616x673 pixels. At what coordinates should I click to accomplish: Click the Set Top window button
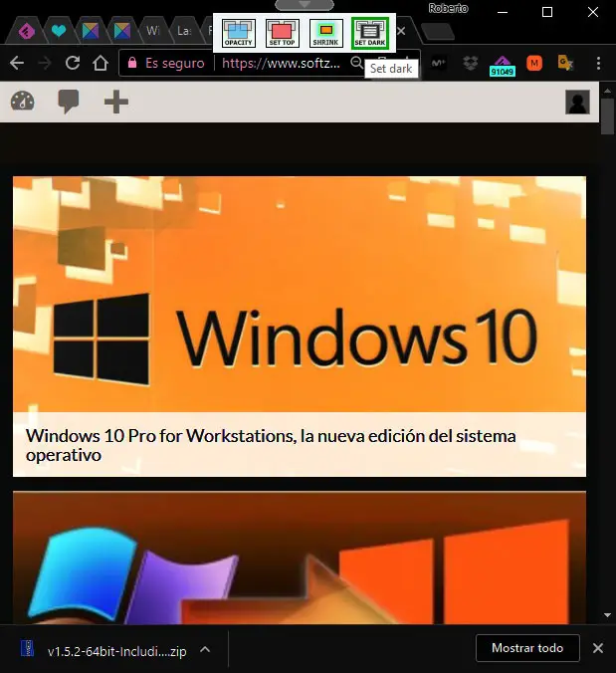[x=282, y=33]
